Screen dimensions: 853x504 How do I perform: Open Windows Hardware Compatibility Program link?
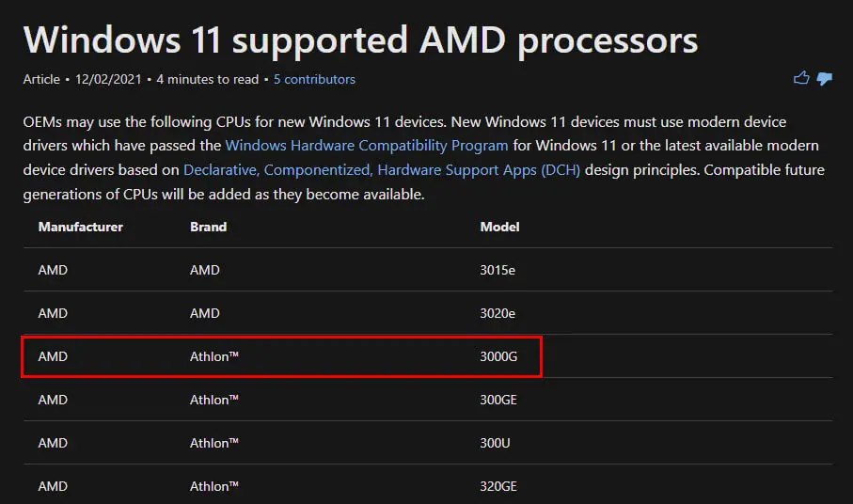(367, 146)
